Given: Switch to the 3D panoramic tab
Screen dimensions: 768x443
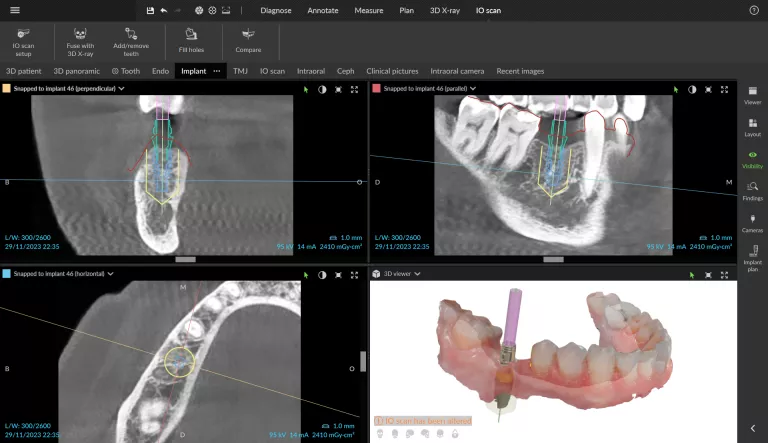Looking at the screenshot, I should coord(76,71).
